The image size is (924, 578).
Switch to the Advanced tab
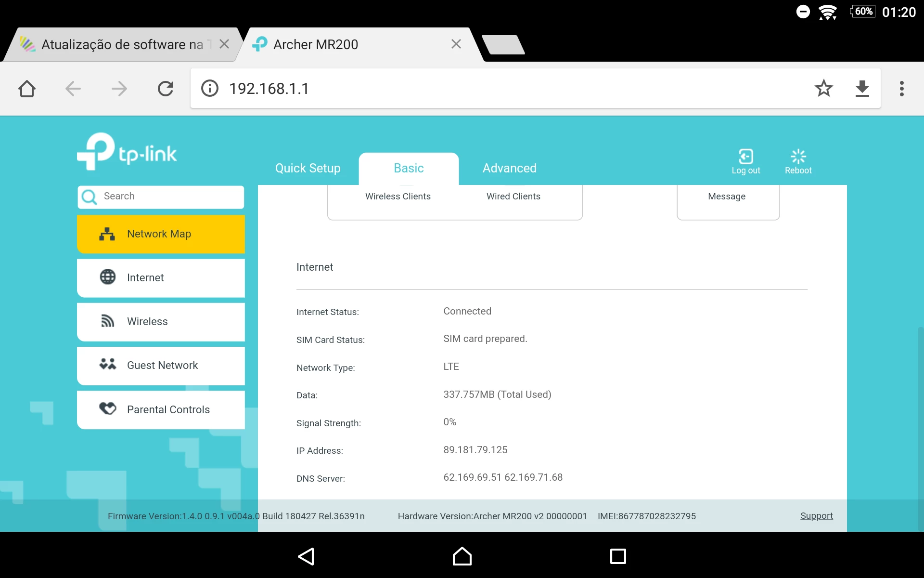click(509, 168)
